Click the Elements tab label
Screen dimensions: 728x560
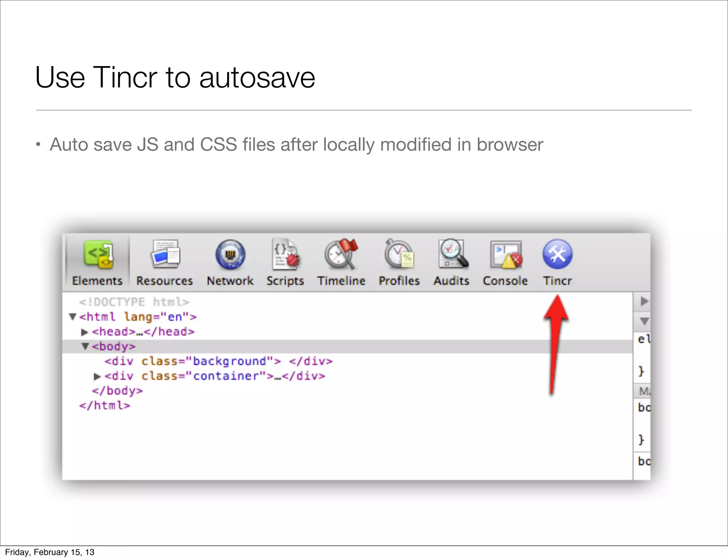(x=97, y=281)
